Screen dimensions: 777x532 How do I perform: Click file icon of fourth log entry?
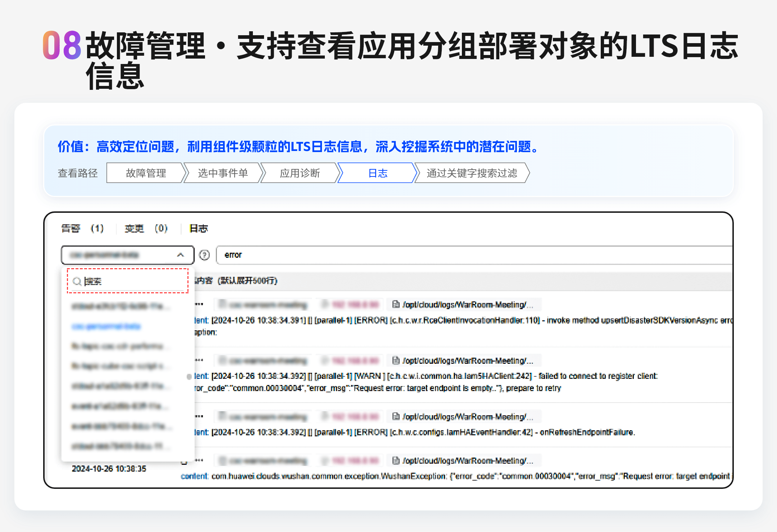(x=396, y=460)
